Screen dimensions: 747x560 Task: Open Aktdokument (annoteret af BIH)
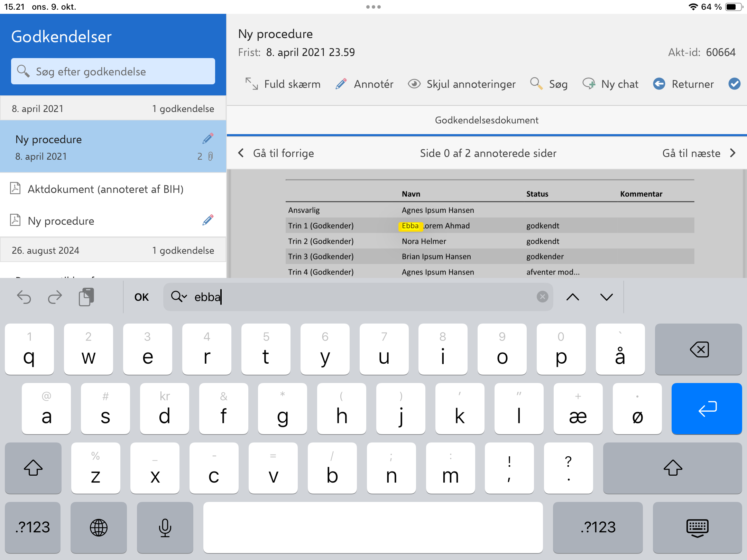pos(113,189)
